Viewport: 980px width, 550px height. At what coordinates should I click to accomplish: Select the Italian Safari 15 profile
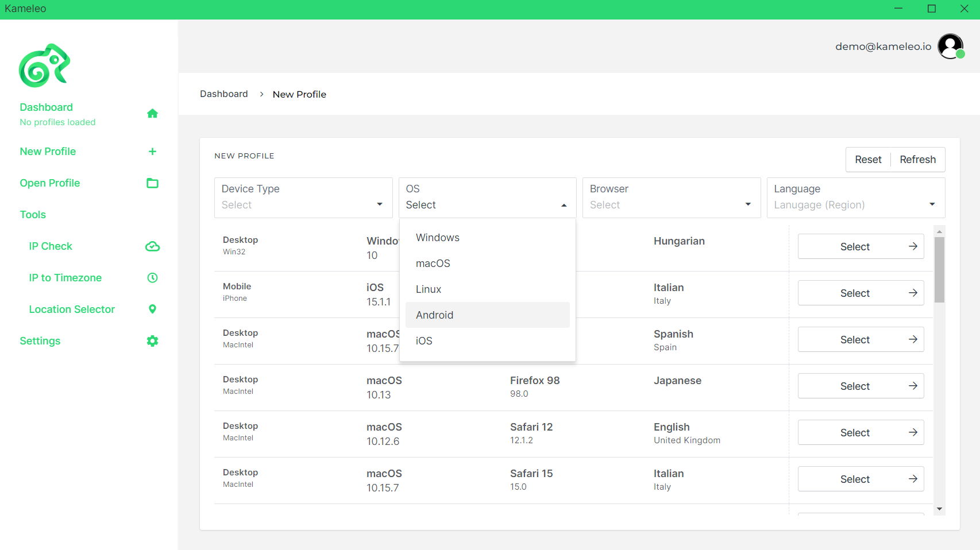(861, 479)
